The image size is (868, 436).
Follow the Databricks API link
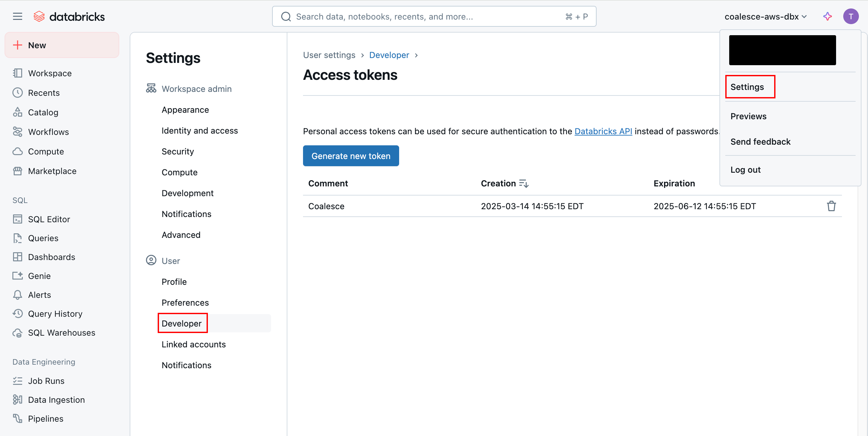tap(603, 131)
